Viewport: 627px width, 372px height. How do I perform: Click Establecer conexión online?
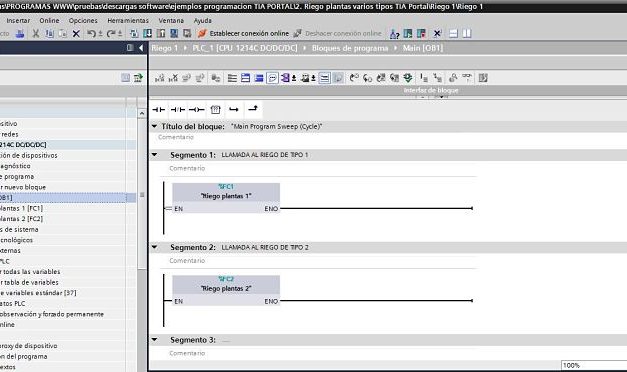(244, 34)
